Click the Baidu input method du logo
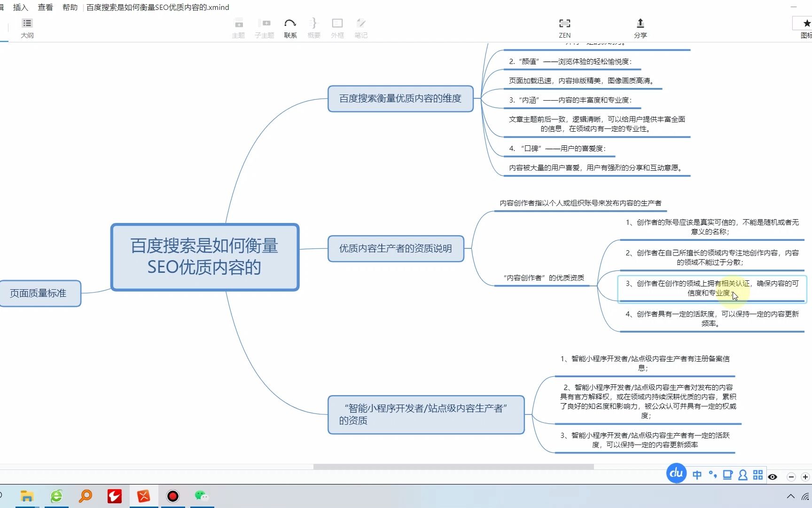This screenshot has height=508, width=812. [x=676, y=473]
